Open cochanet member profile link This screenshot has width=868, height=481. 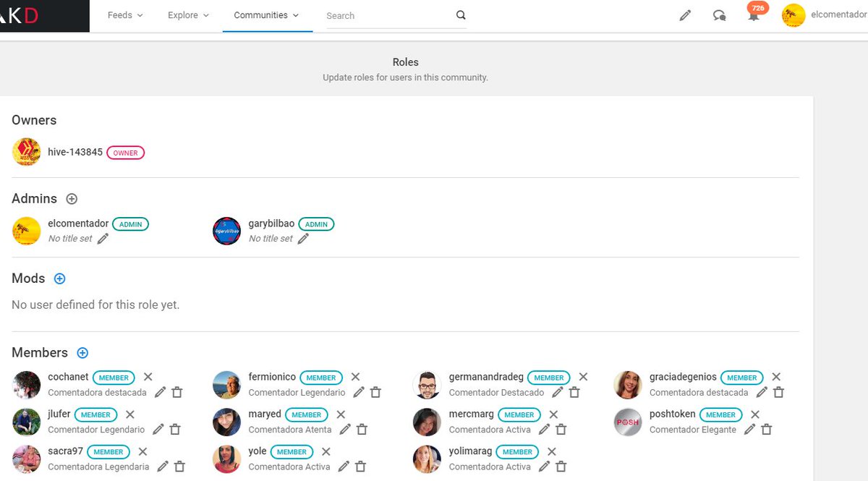pos(68,377)
